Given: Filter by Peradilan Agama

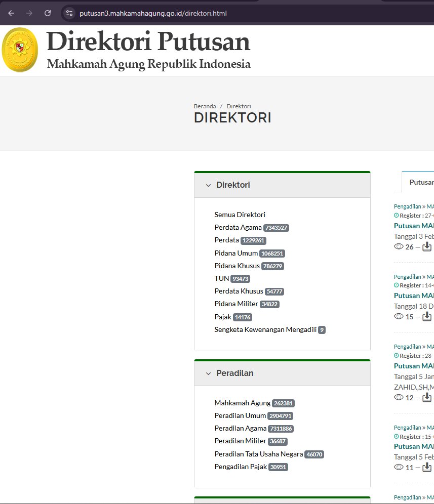Looking at the screenshot, I should point(241,428).
